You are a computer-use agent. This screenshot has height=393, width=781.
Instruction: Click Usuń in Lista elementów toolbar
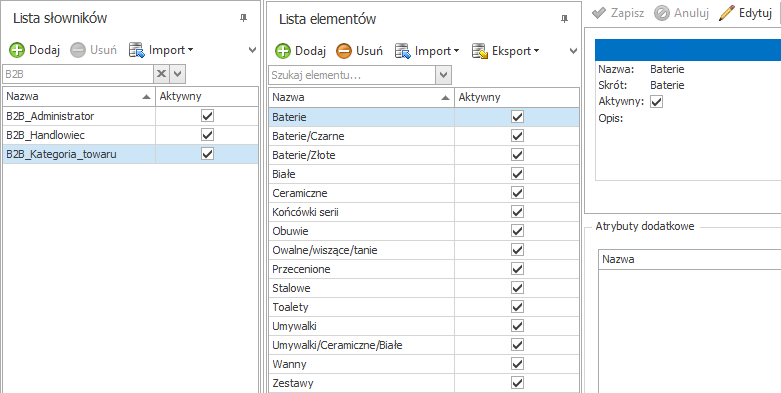[x=359, y=50]
